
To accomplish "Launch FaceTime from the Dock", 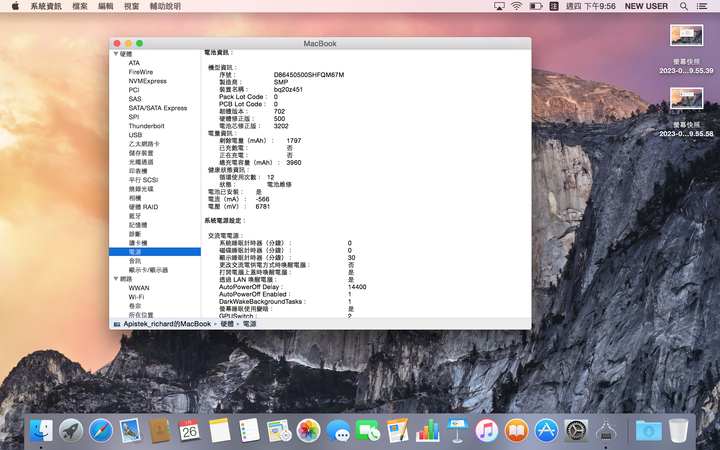I will pyautogui.click(x=368, y=431).
